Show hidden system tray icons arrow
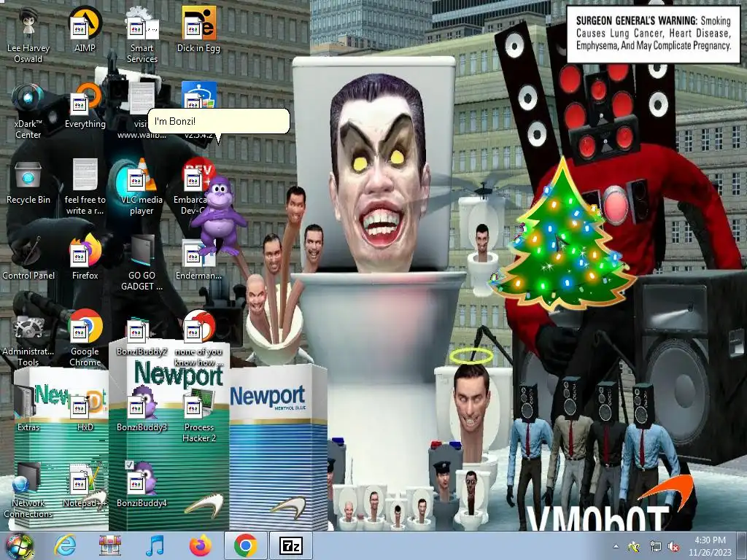The width and height of the screenshot is (747, 560). (616, 546)
